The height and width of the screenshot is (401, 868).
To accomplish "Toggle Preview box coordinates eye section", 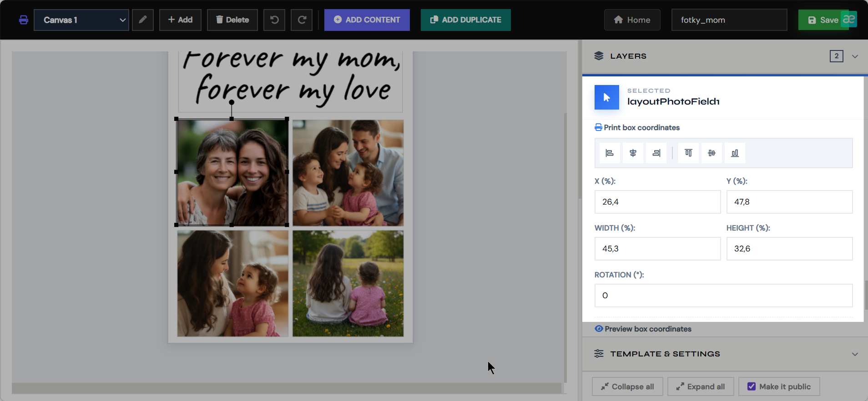I will 643,329.
